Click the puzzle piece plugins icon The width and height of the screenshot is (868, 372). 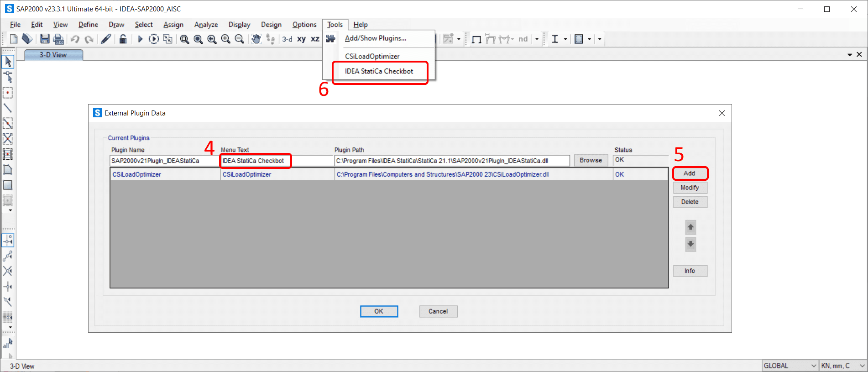point(330,39)
